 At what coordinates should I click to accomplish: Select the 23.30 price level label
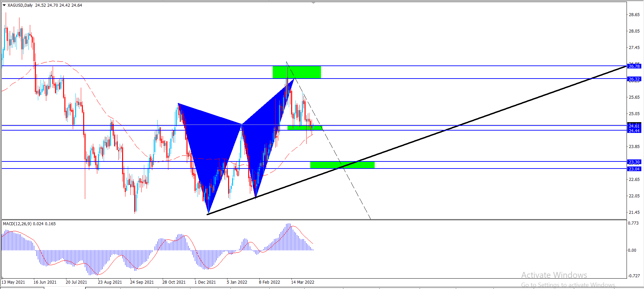tap(634, 162)
